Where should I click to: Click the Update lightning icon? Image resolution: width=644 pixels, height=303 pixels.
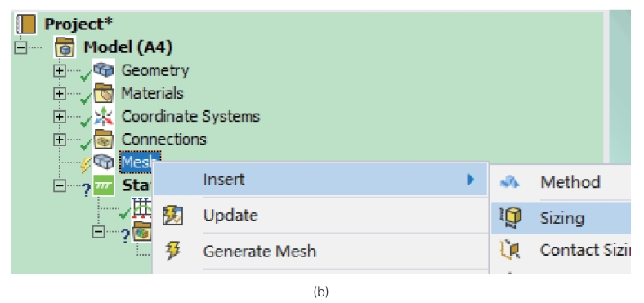[172, 215]
